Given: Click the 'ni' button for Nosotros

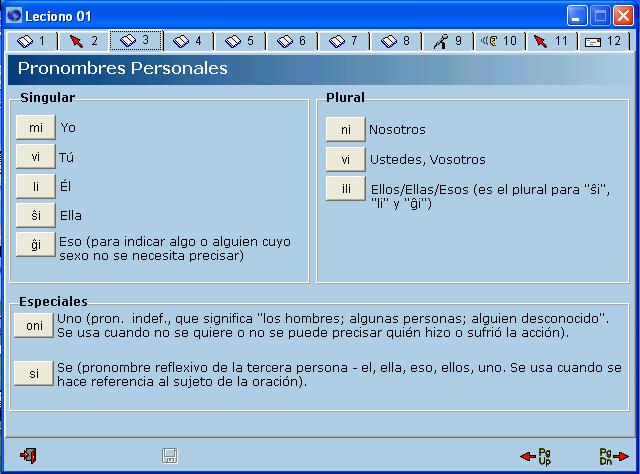Looking at the screenshot, I should point(345,129).
